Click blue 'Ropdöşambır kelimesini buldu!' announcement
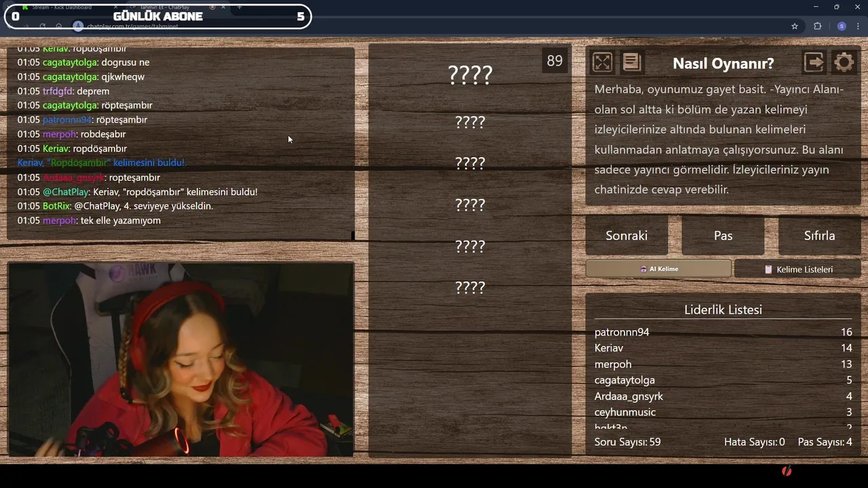The height and width of the screenshot is (488, 868). click(x=101, y=163)
